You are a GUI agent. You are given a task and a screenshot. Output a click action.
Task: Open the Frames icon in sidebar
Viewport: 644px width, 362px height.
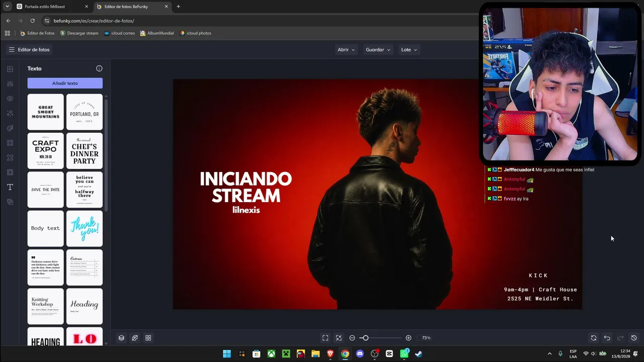click(10, 143)
